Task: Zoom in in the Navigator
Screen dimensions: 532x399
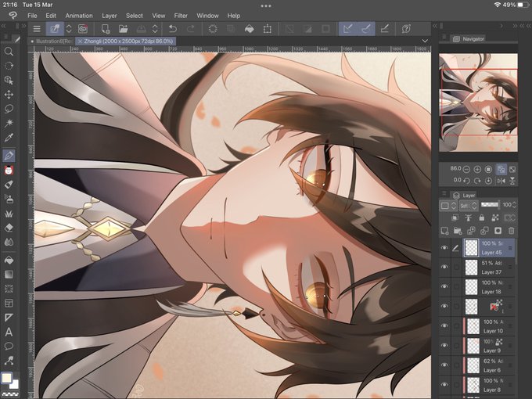Action: click(477, 169)
